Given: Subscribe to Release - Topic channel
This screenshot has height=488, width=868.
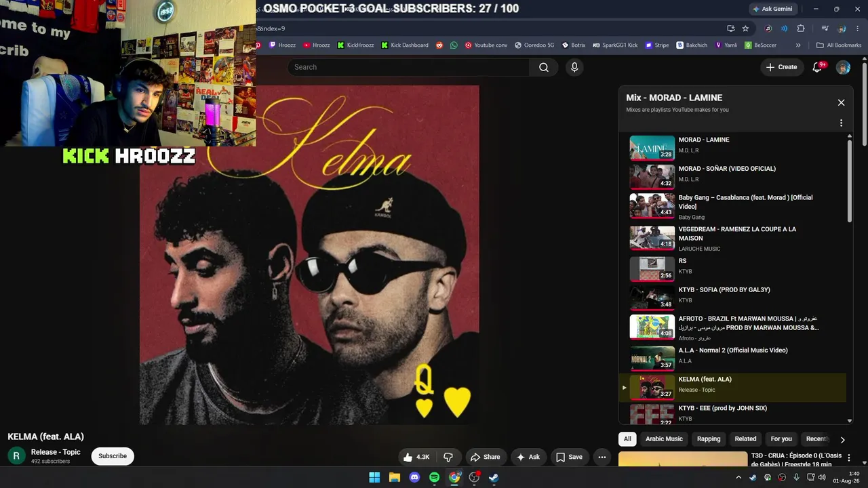Looking at the screenshot, I should [x=113, y=456].
